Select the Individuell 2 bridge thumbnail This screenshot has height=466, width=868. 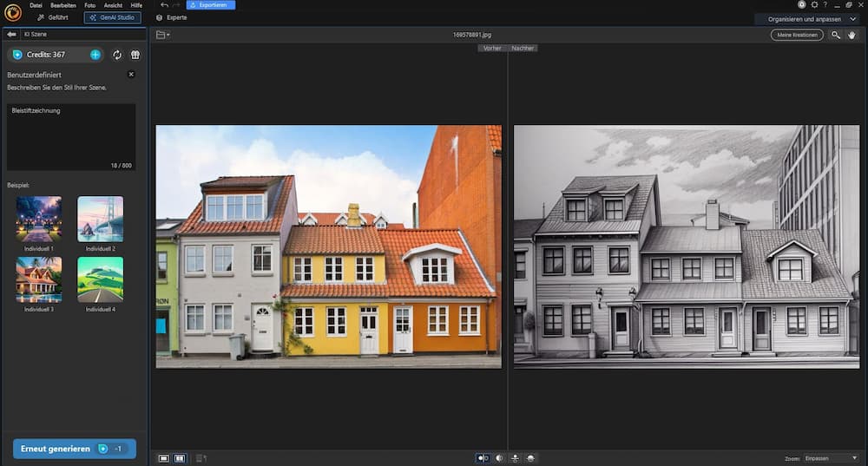click(x=100, y=220)
